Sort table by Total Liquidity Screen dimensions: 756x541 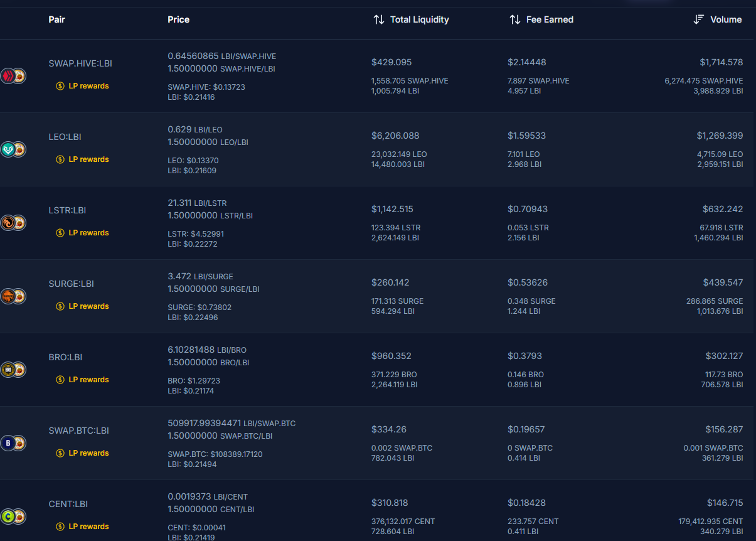[x=412, y=19]
